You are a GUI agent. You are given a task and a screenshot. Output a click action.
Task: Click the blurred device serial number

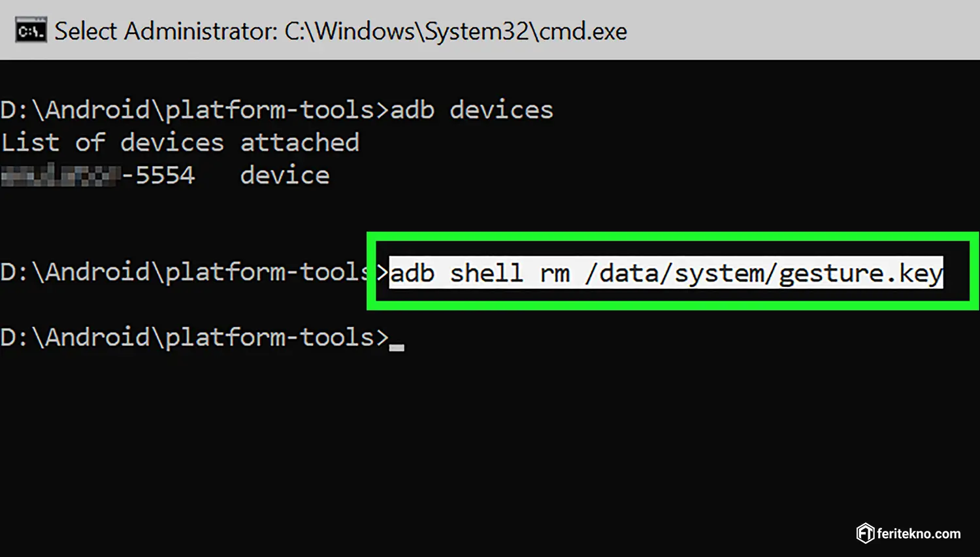tap(60, 175)
